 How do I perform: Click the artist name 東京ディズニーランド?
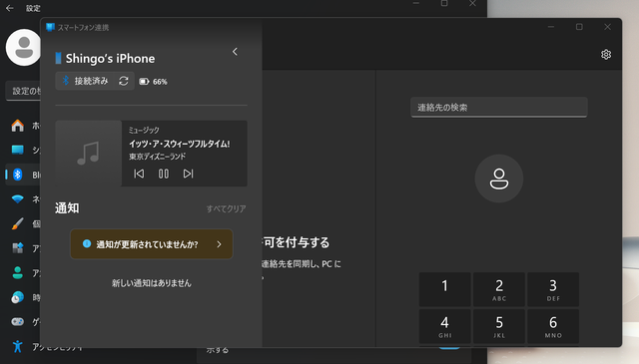click(158, 157)
